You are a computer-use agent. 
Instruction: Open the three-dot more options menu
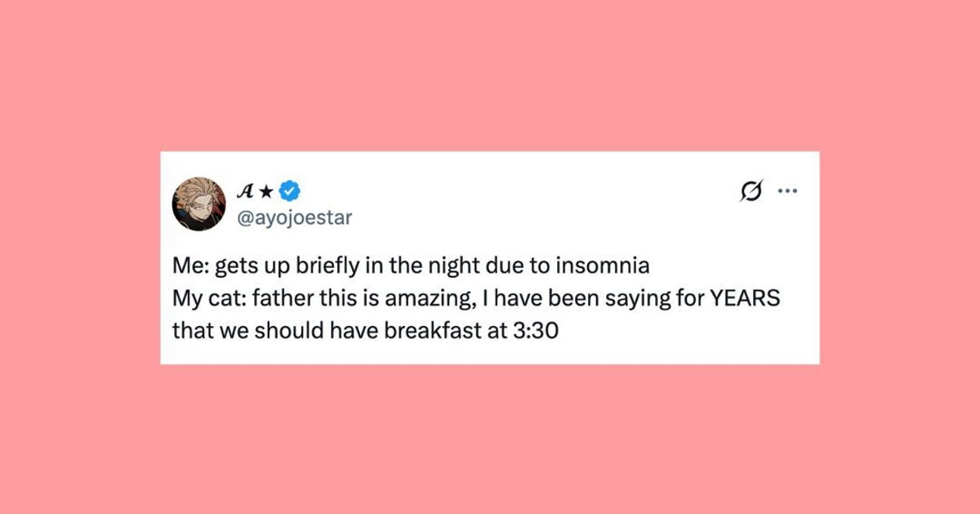point(787,193)
